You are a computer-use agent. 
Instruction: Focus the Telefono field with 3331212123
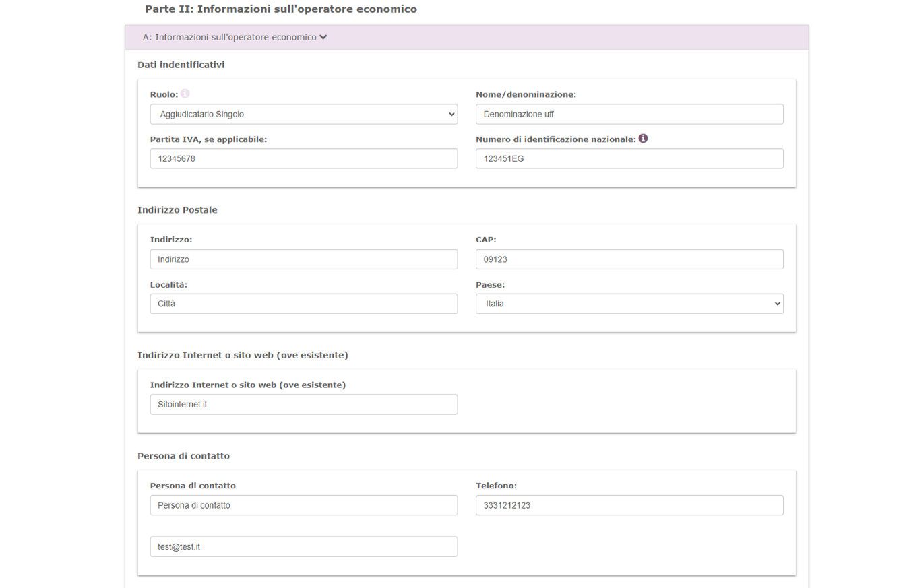(x=629, y=505)
